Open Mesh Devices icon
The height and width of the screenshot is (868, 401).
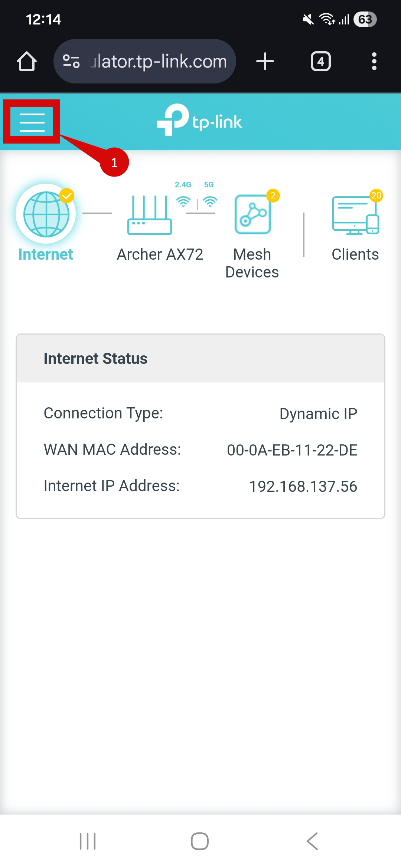(x=253, y=214)
